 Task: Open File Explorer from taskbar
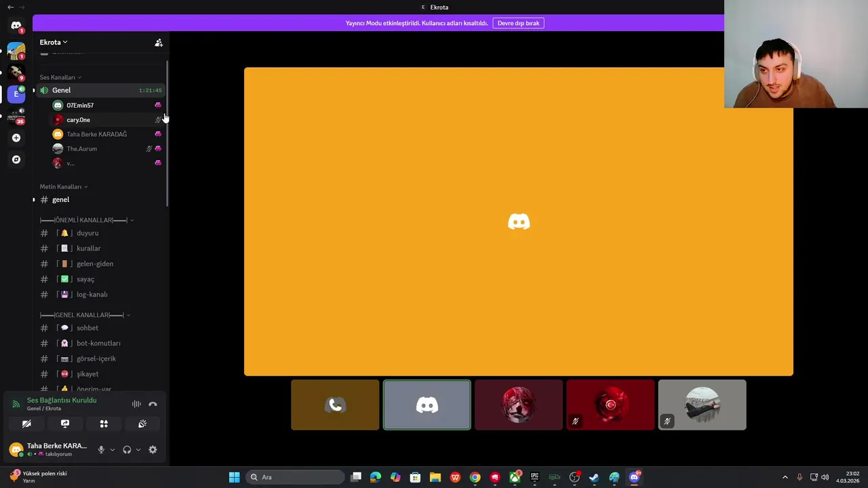pos(435,477)
